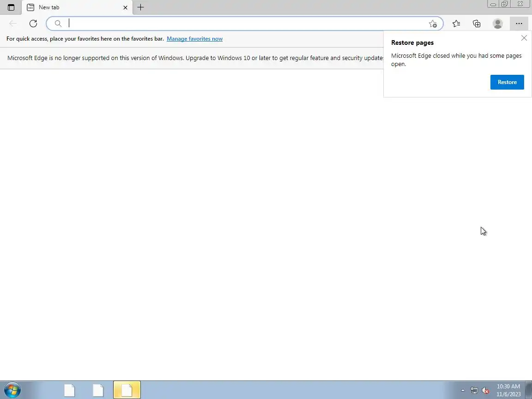Click the search magnifier icon in address bar
The image size is (532, 399).
[x=58, y=24]
